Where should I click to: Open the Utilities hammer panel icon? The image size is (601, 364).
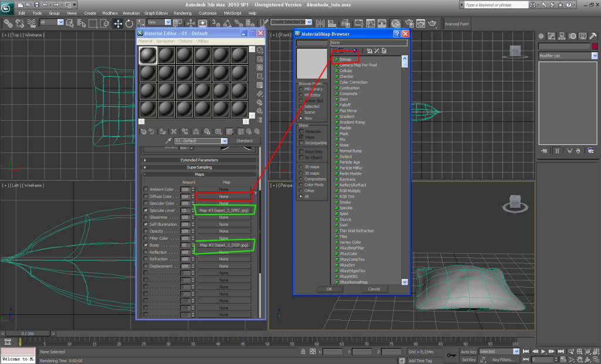click(593, 36)
